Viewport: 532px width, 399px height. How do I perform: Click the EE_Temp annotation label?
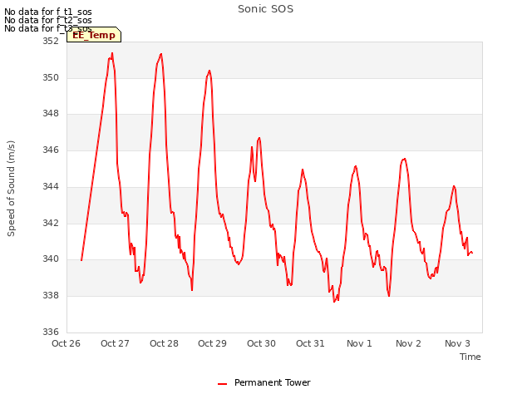94,35
